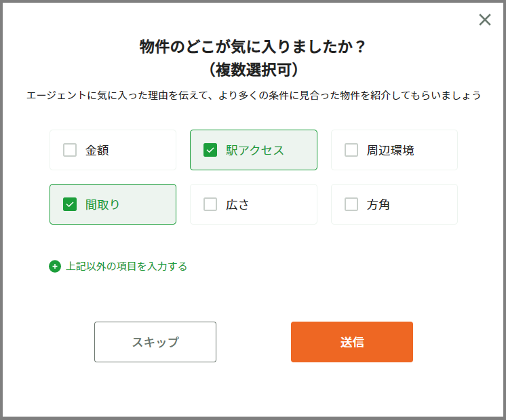Tick the 方角 checkbox square
The width and height of the screenshot is (506, 420).
pyautogui.click(x=351, y=204)
